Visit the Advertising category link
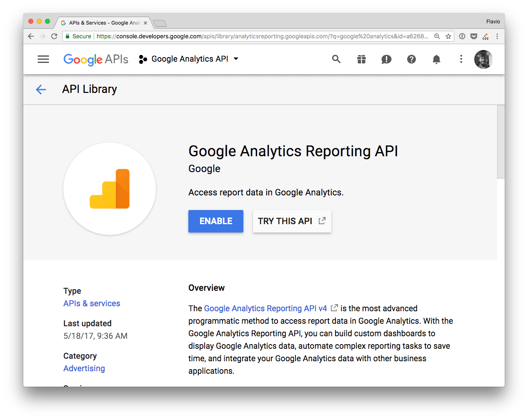 84,368
